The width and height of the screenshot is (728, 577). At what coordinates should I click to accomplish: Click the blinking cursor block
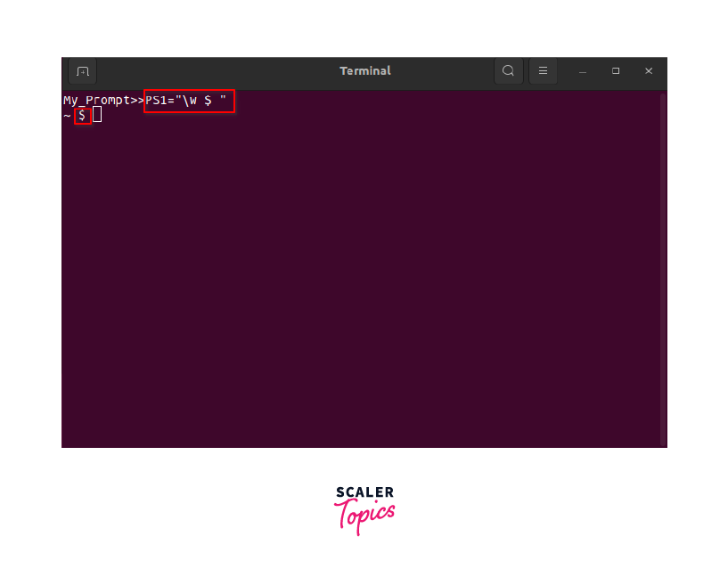(96, 115)
